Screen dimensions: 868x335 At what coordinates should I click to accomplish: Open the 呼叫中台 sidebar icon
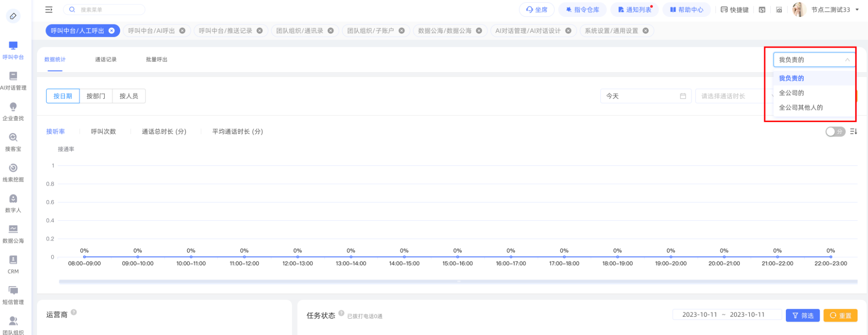click(x=13, y=46)
